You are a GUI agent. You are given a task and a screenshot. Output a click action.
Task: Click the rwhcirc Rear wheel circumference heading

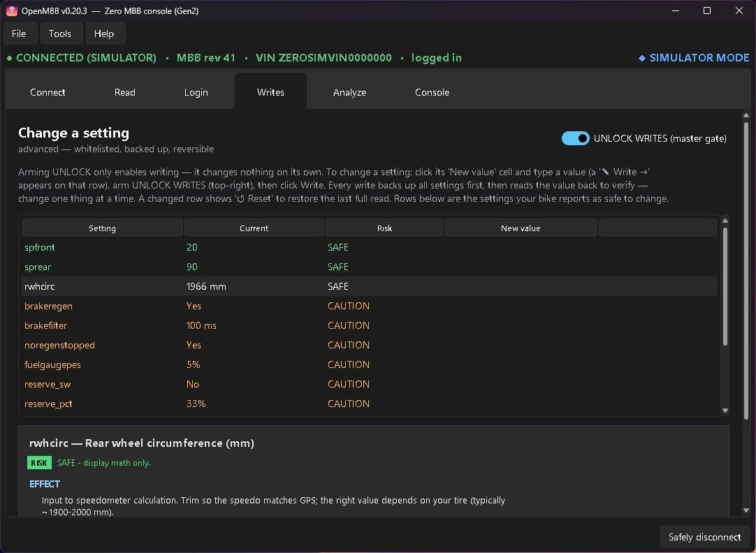[x=142, y=443]
